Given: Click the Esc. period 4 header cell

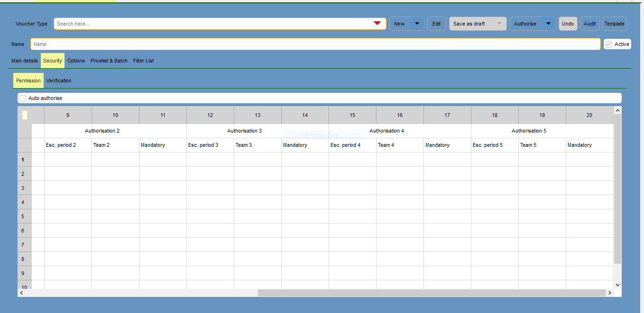Looking at the screenshot, I should tap(352, 145).
